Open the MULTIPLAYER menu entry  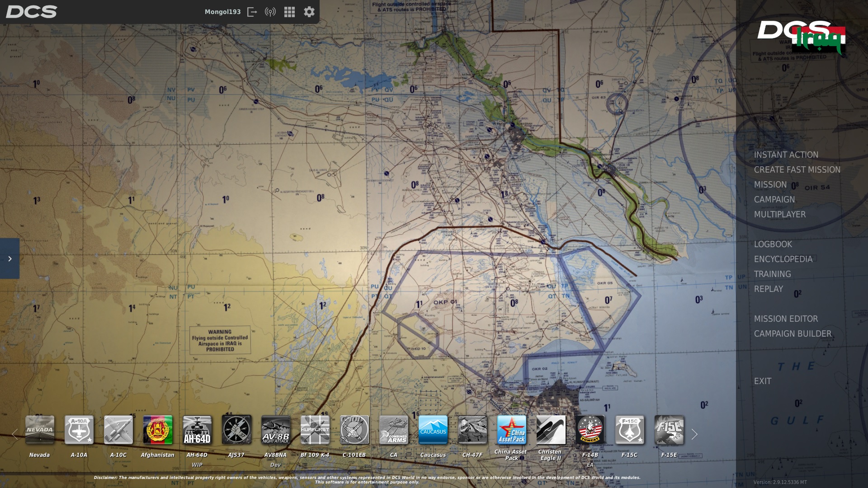(779, 215)
